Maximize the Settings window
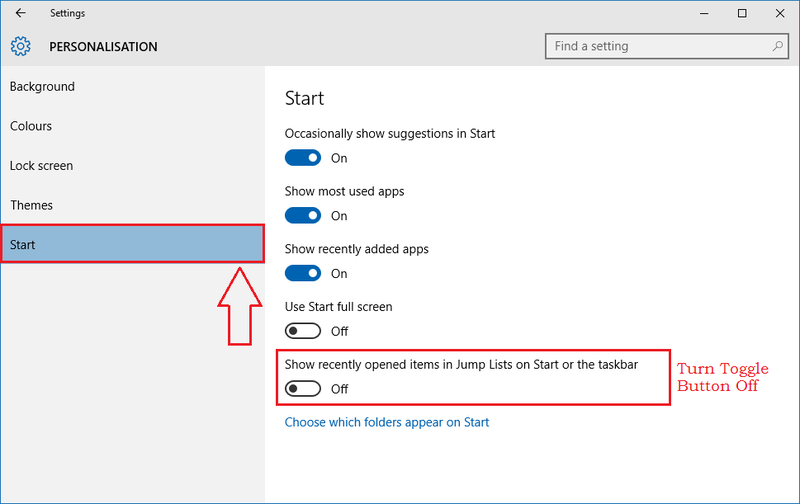This screenshot has width=800, height=504. pyautogui.click(x=742, y=13)
